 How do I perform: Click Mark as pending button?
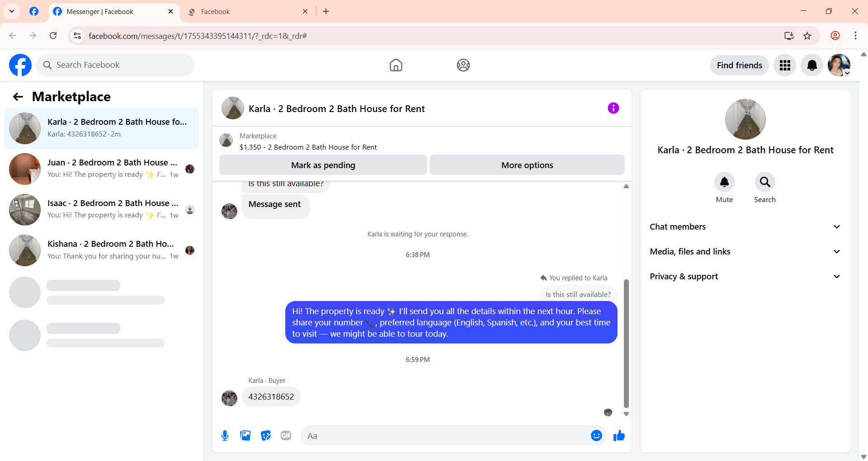(323, 165)
